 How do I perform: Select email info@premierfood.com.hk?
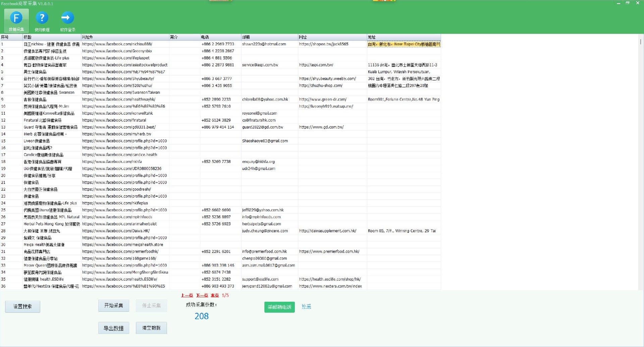[269, 251]
